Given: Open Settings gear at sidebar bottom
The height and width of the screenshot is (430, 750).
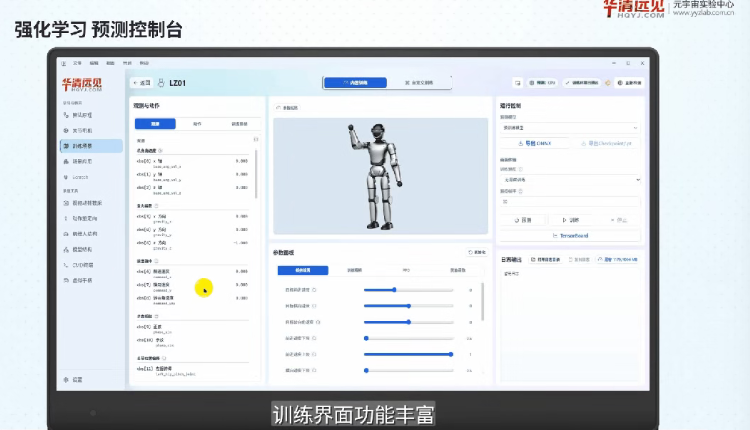Looking at the screenshot, I should click(x=73, y=379).
